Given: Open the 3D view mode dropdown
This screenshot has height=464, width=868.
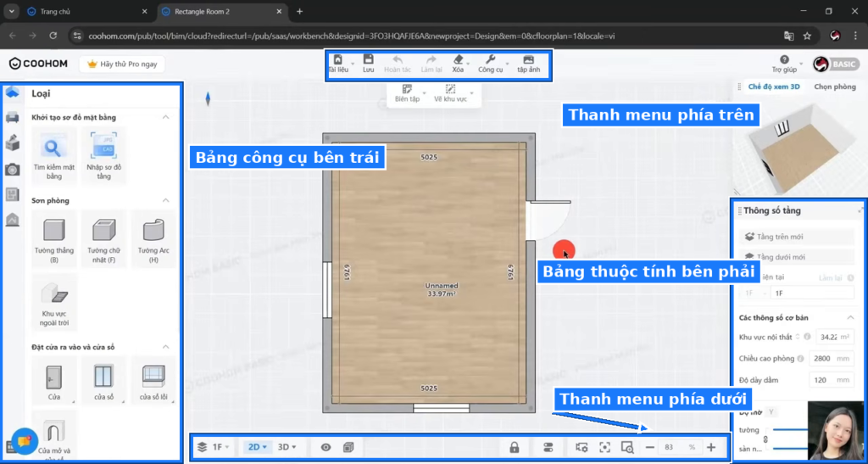Looking at the screenshot, I should point(287,447).
